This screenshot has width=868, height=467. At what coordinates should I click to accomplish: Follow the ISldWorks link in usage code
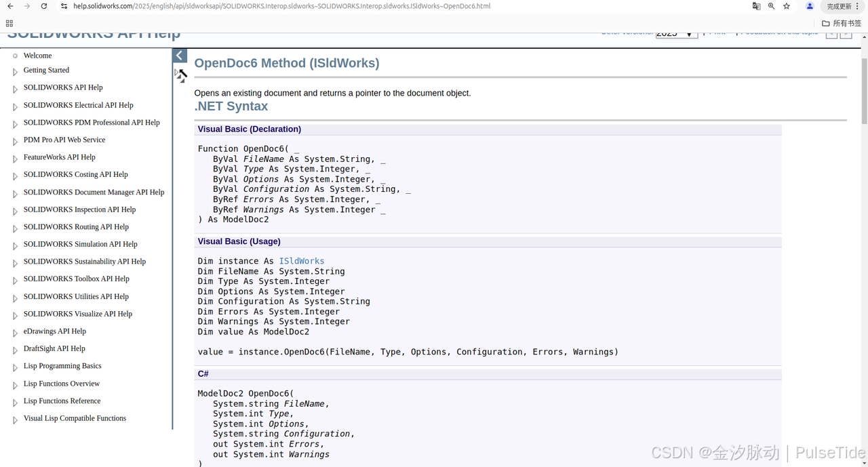coord(302,261)
